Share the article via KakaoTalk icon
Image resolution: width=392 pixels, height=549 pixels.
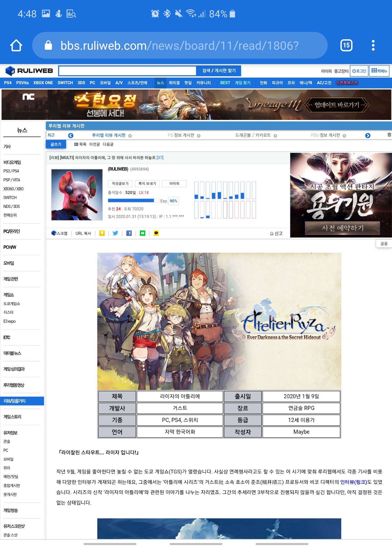pyautogui.click(x=156, y=233)
